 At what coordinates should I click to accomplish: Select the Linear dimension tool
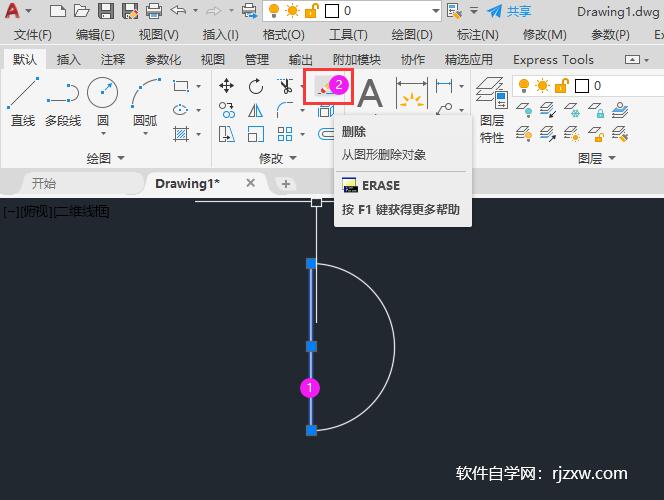444,86
